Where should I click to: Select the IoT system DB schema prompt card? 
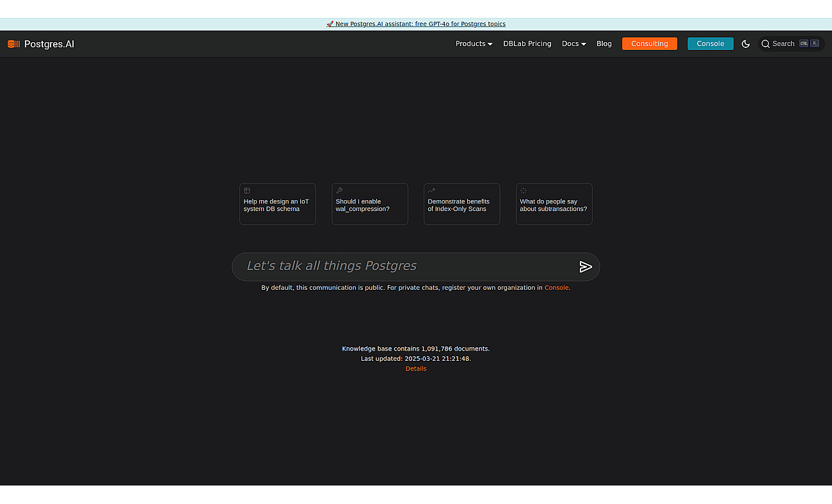pos(278,204)
